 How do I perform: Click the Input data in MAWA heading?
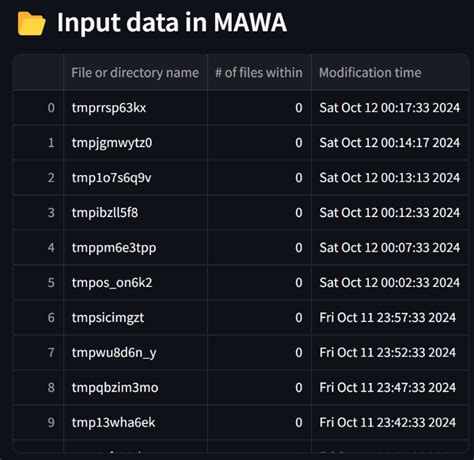[172, 23]
